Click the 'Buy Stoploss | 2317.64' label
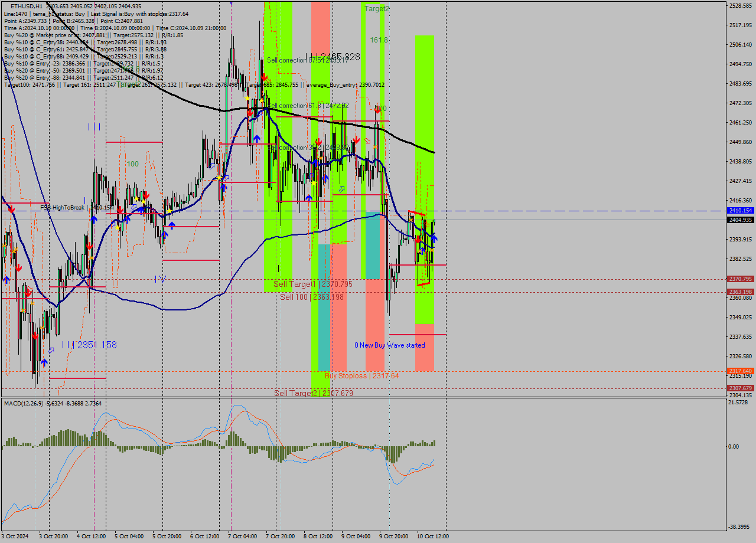 pyautogui.click(x=362, y=376)
